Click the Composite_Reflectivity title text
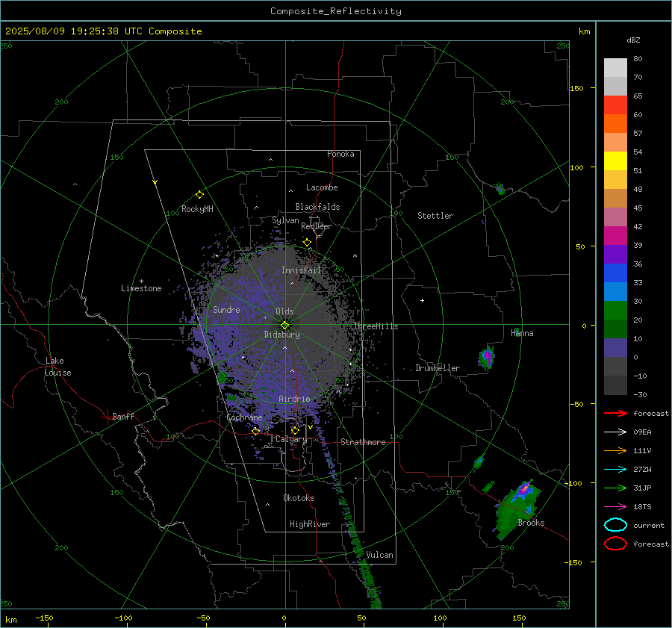This screenshot has height=628, width=672. pyautogui.click(x=335, y=11)
